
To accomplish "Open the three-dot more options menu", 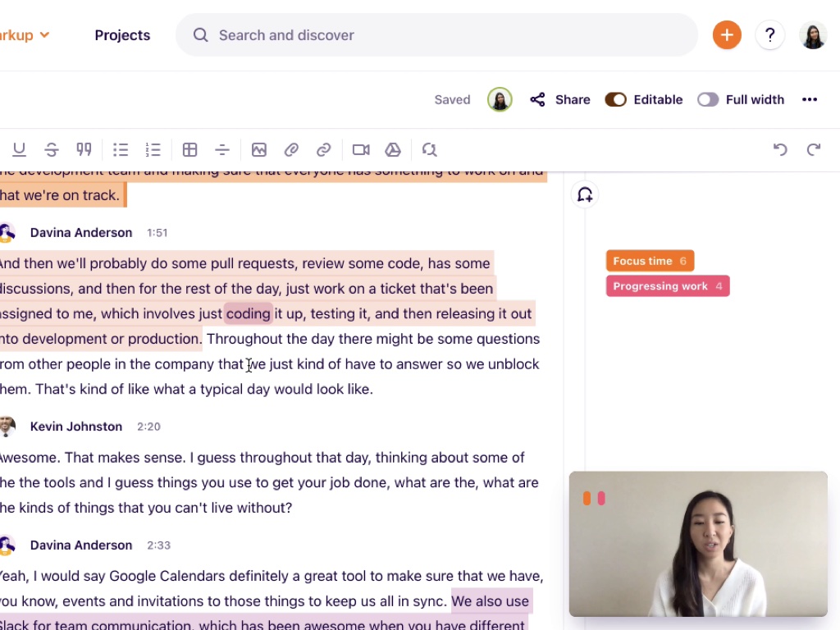I will 810,99.
